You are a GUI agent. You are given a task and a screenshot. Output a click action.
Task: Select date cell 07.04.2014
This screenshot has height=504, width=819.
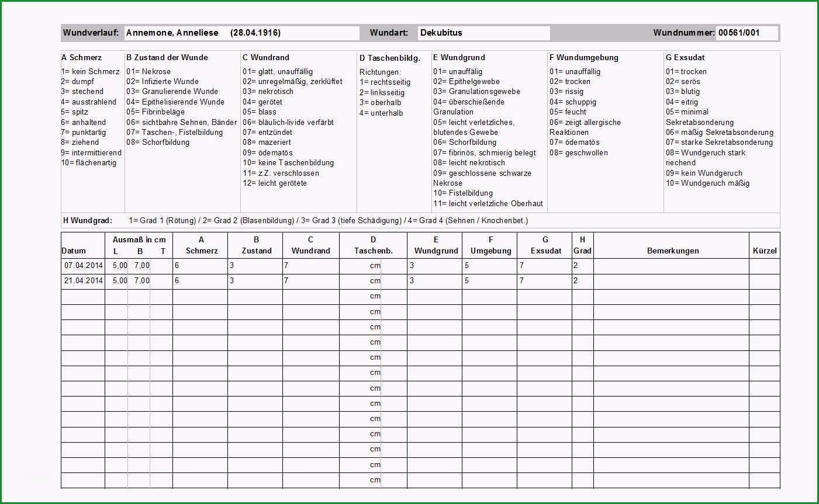[83, 266]
